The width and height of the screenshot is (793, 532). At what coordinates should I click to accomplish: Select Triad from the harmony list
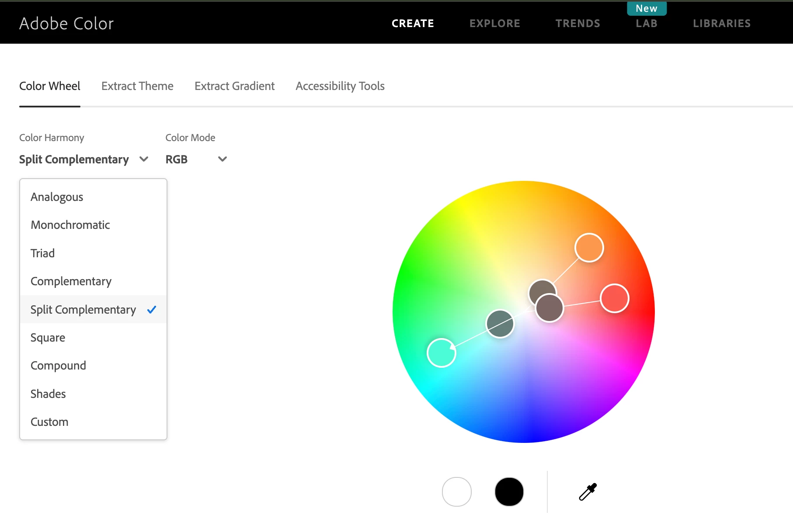coord(93,253)
